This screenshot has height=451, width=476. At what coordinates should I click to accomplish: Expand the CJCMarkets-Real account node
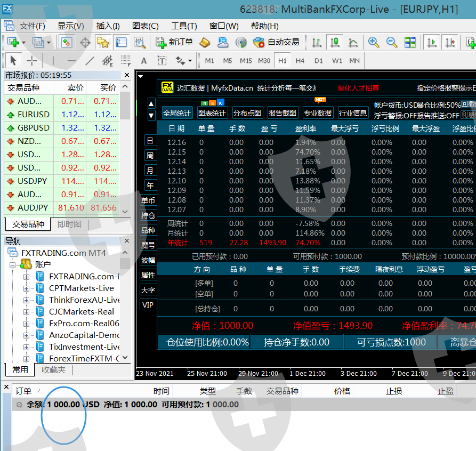27,312
